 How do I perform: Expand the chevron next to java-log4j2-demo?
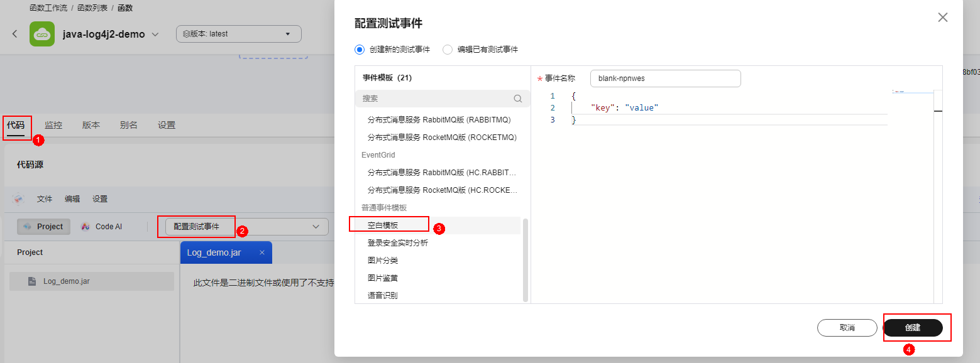pos(155,35)
